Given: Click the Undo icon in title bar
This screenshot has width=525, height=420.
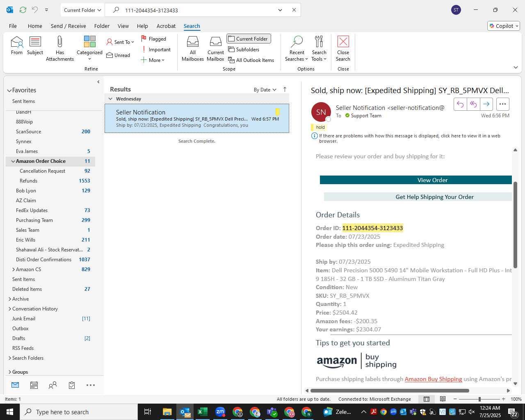Looking at the screenshot, I should tap(35, 10).
